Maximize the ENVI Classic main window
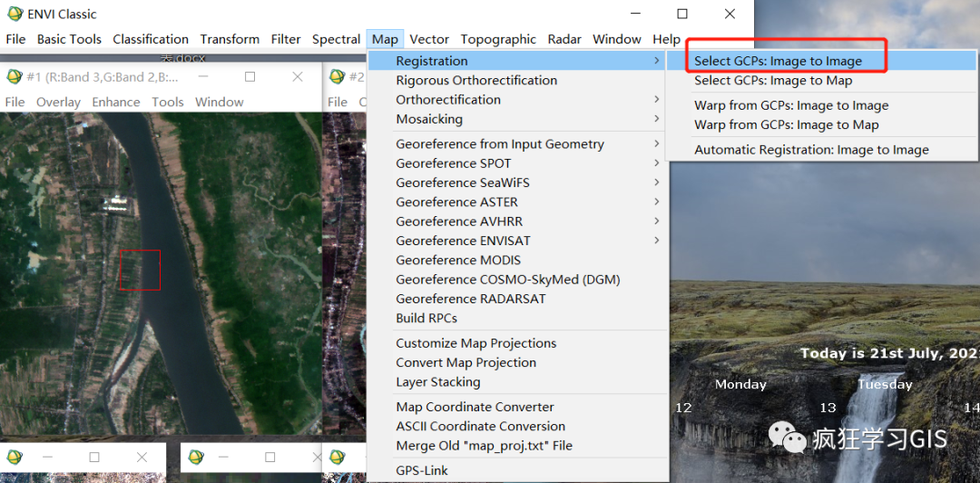 682,14
